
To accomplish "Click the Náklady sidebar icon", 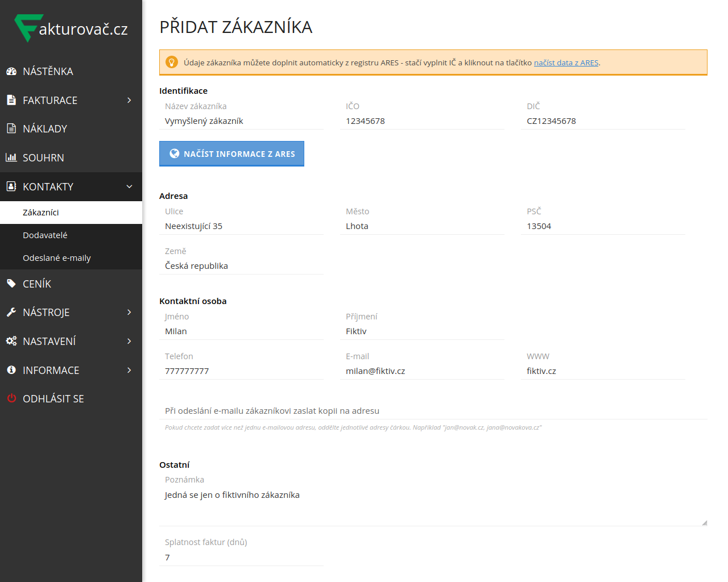I will coord(11,129).
